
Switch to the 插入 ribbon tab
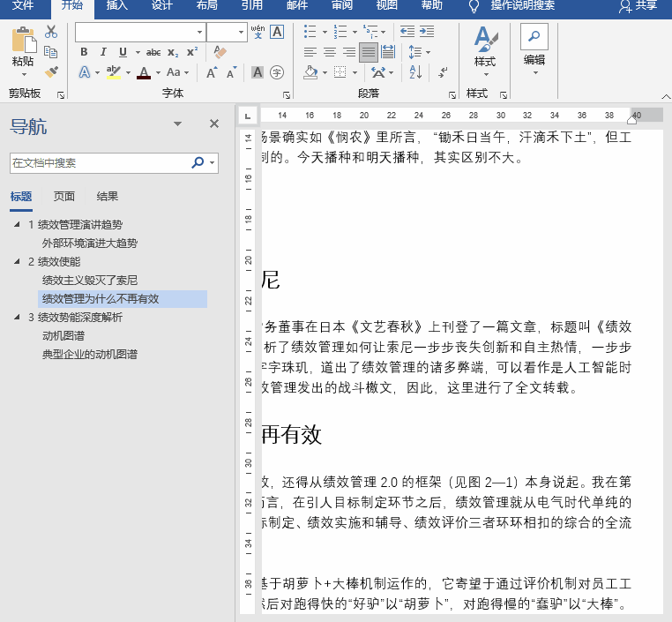116,6
